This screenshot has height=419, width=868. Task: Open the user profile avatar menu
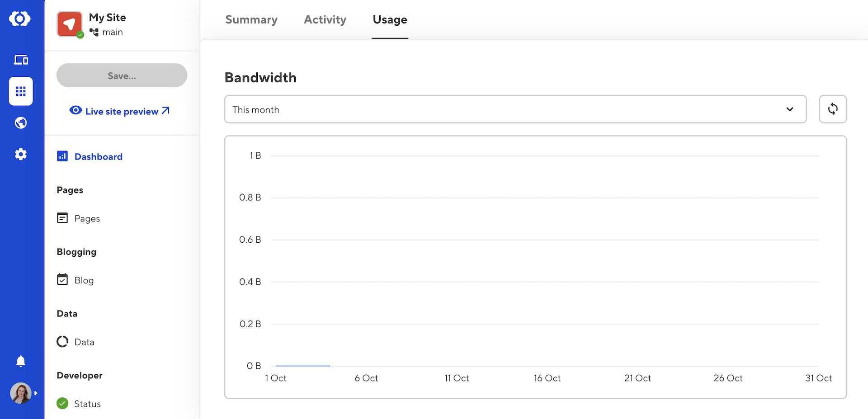click(x=21, y=393)
